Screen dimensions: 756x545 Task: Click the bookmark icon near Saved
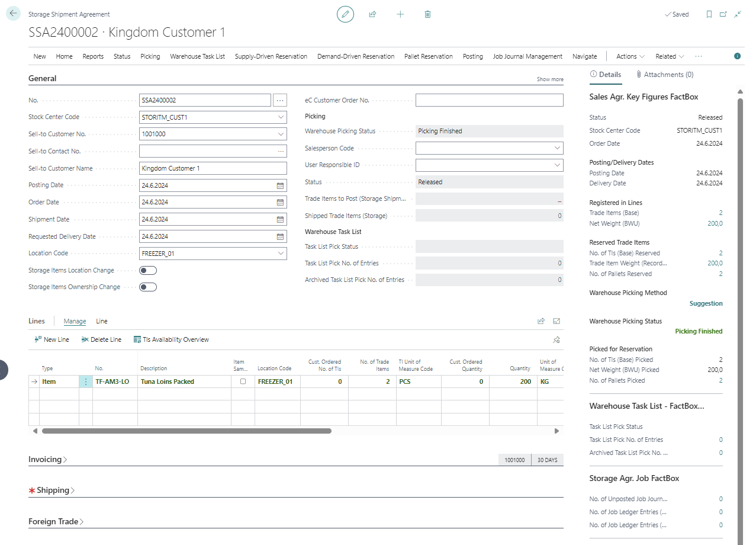[709, 14]
